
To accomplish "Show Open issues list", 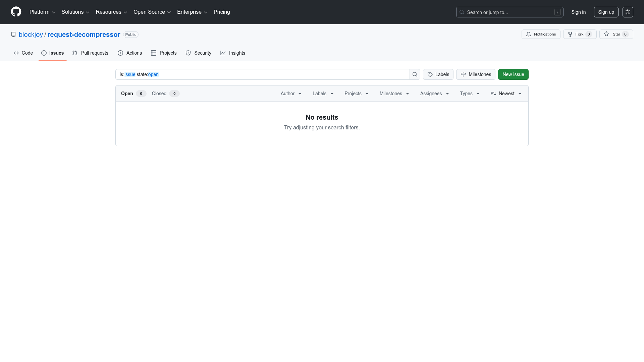I will [x=133, y=94].
